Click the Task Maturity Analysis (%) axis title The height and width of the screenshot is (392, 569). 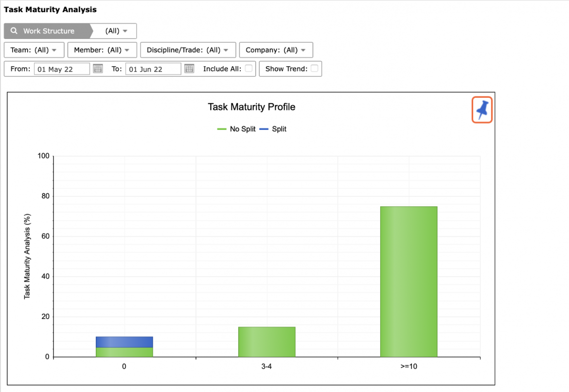pos(27,256)
